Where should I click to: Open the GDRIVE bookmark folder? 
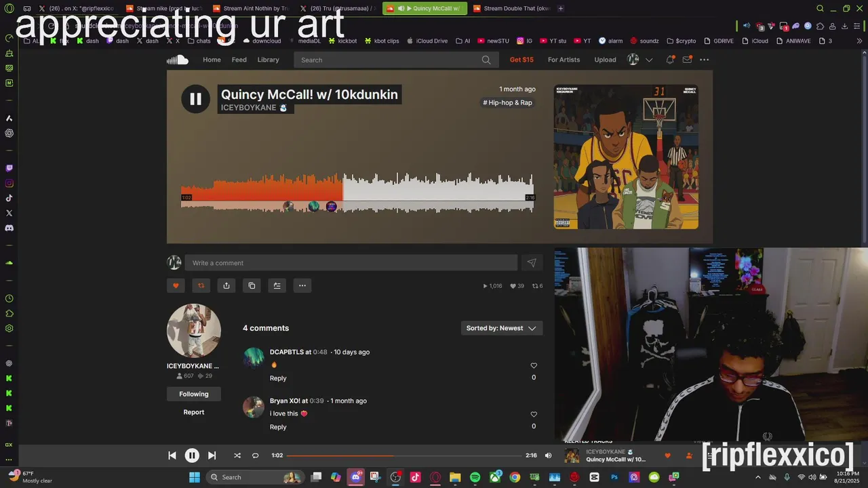click(719, 41)
